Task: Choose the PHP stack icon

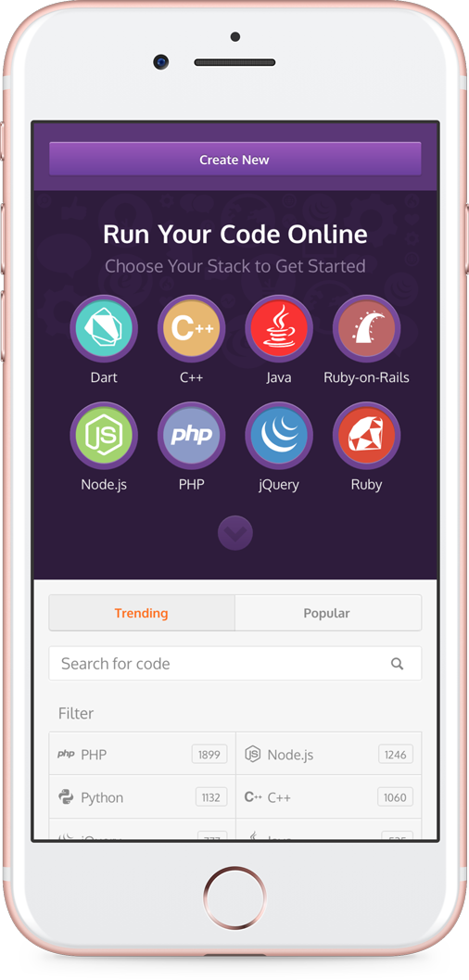Action: click(191, 436)
